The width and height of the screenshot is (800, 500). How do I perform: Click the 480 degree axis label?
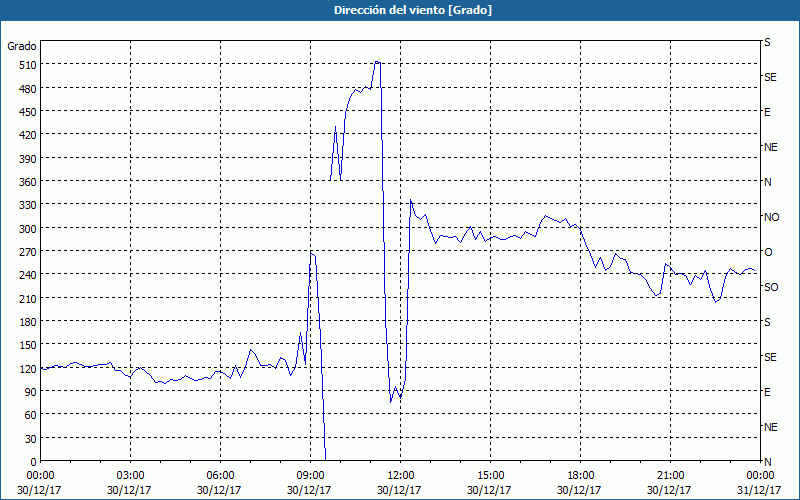coord(27,89)
